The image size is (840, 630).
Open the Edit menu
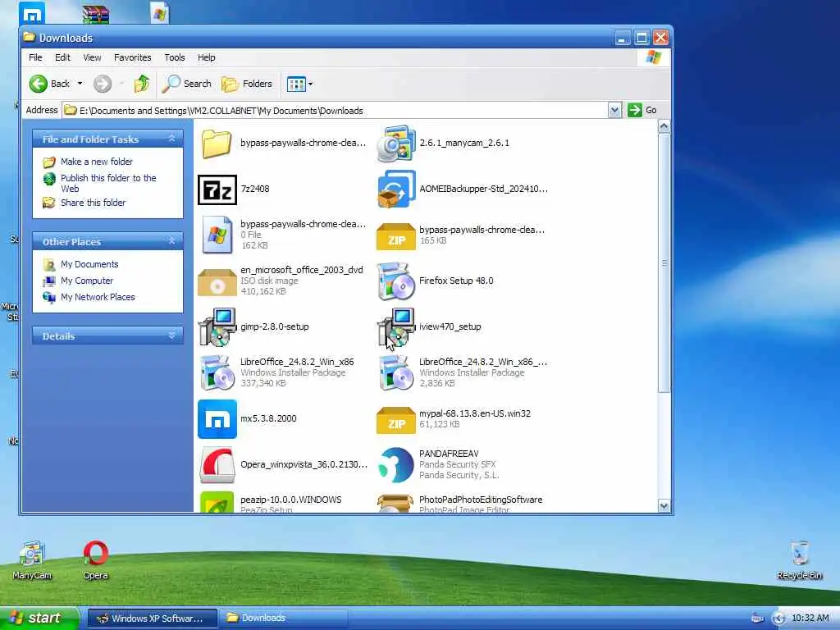pyautogui.click(x=62, y=57)
